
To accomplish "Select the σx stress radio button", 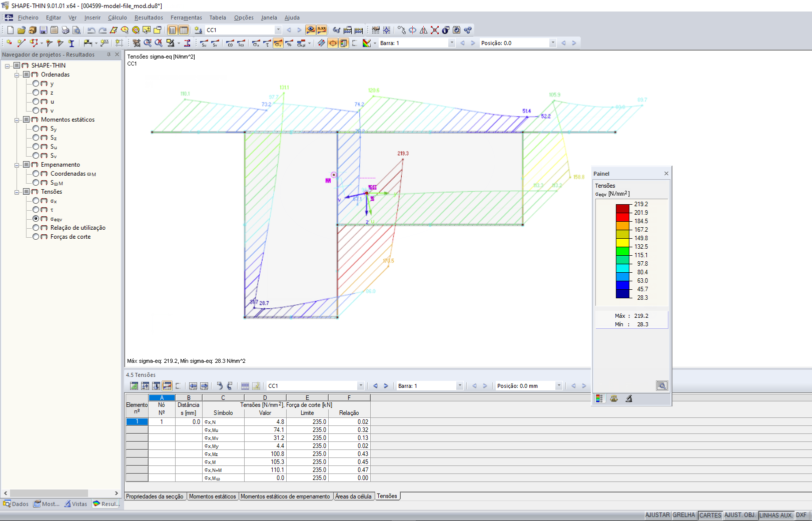I will click(36, 201).
